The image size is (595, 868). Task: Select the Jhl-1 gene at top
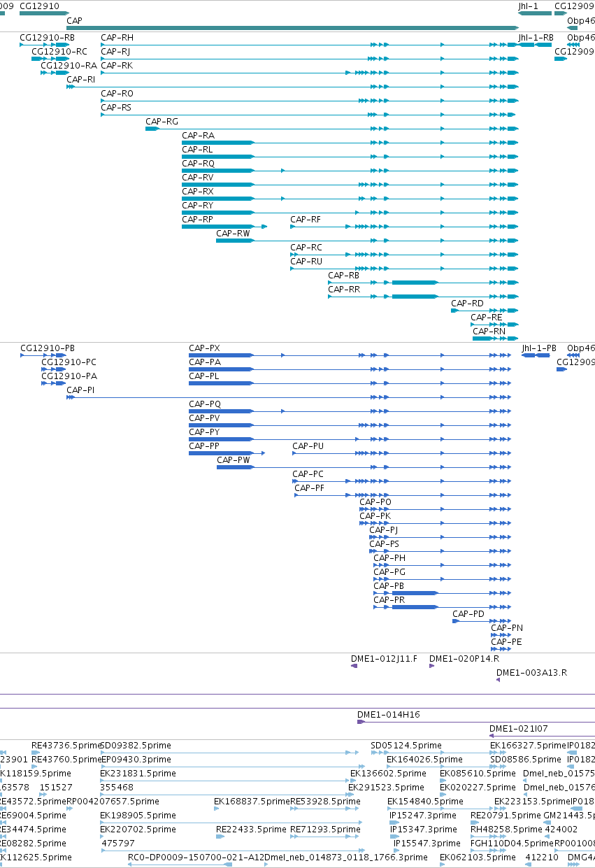tap(533, 13)
